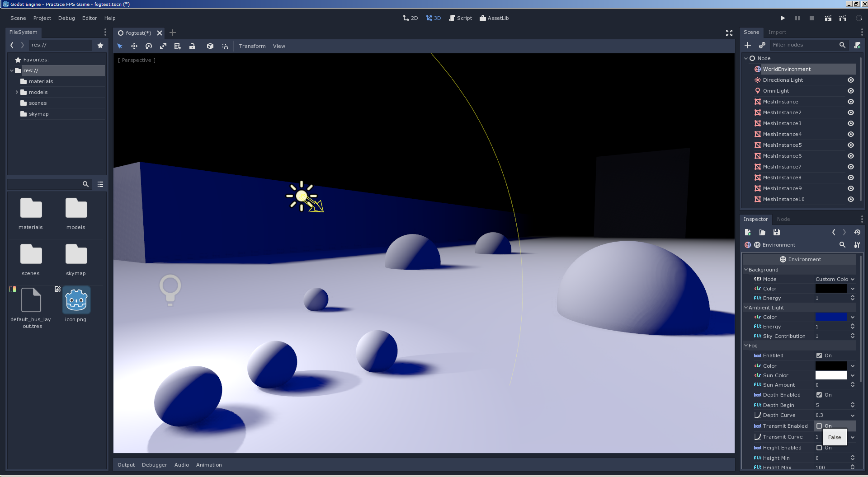Select the Rotate tool in the viewport toolbar
Viewport: 868px width, 477px height.
point(149,46)
